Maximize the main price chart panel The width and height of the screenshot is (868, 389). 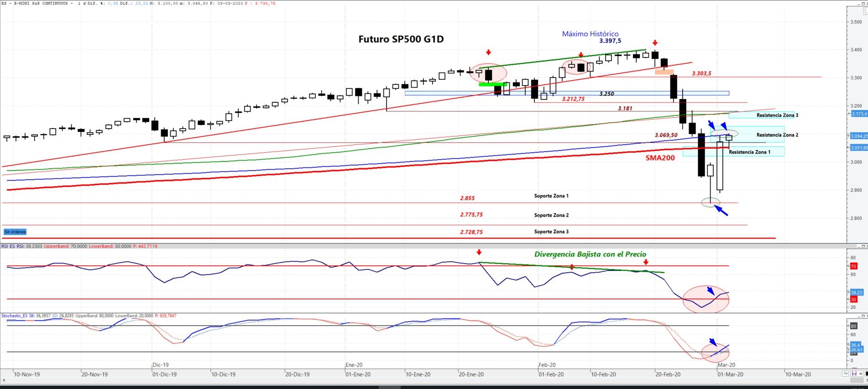(x=864, y=3)
